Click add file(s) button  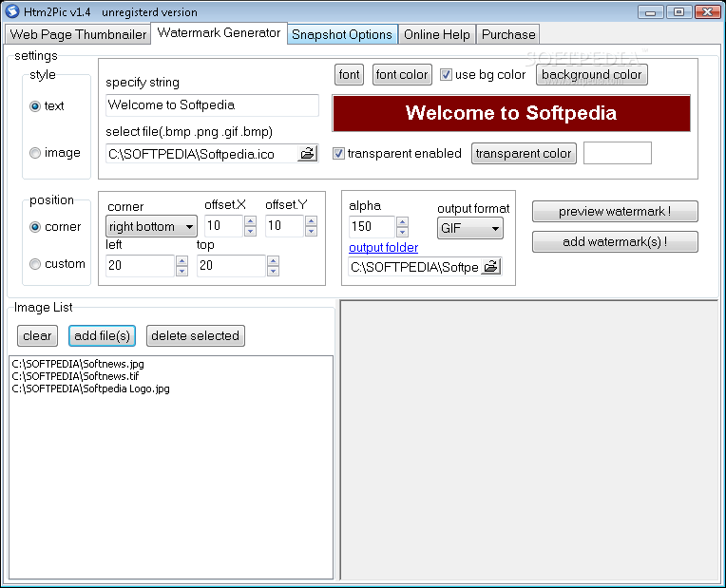click(102, 335)
